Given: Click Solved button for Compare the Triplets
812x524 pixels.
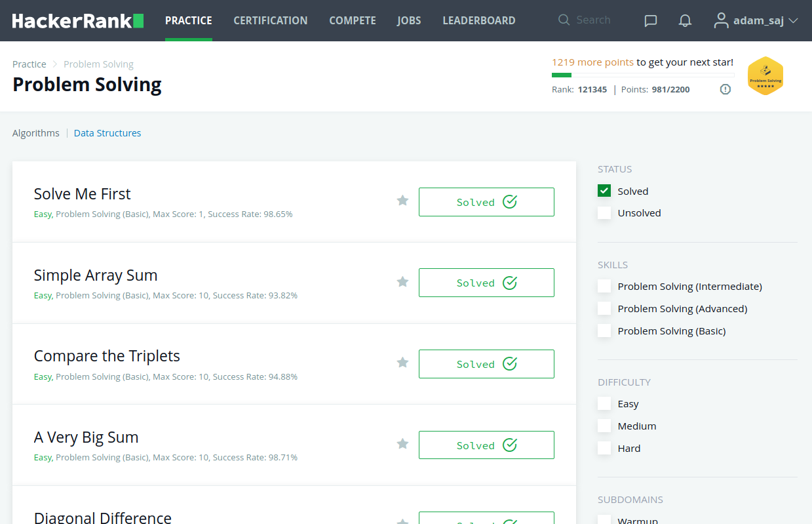Looking at the screenshot, I should point(486,364).
